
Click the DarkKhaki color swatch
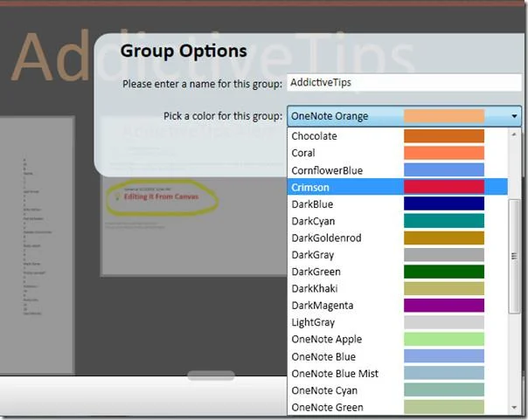444,288
